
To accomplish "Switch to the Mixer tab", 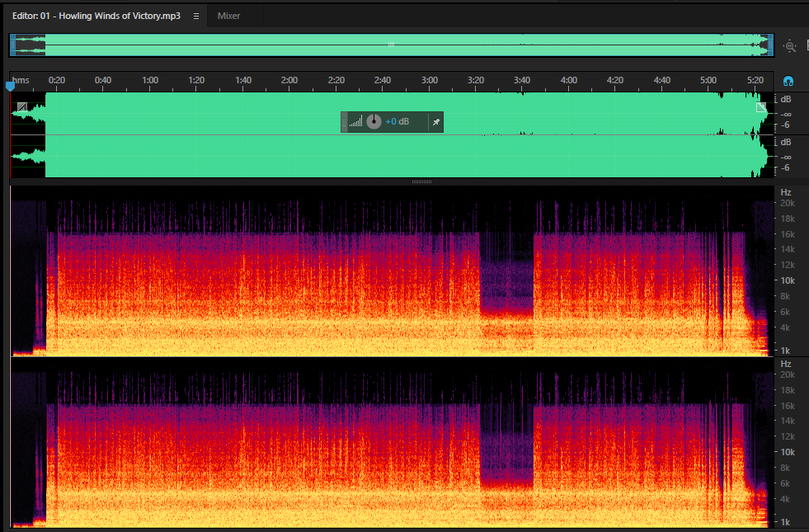I will (228, 16).
